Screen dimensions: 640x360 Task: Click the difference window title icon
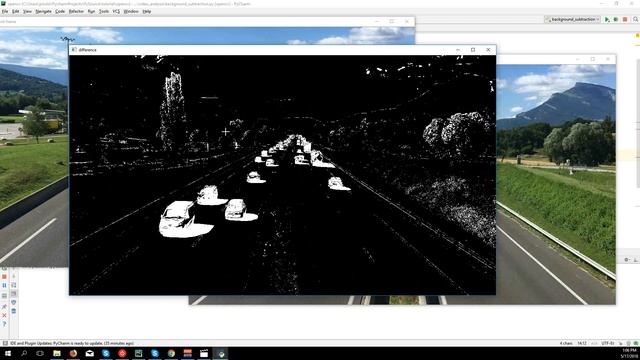pyautogui.click(x=74, y=50)
